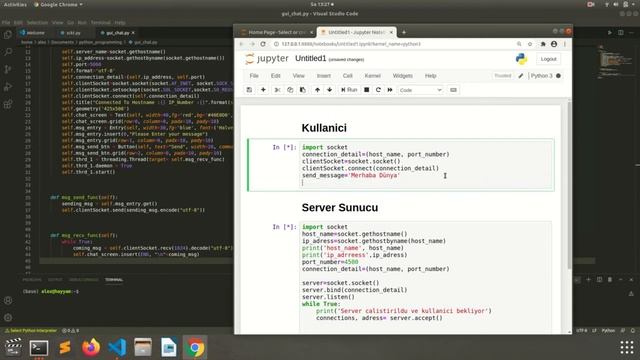The height and width of the screenshot is (360, 640).
Task: Restart the kernel using circular arrow icon
Action: click(x=378, y=90)
